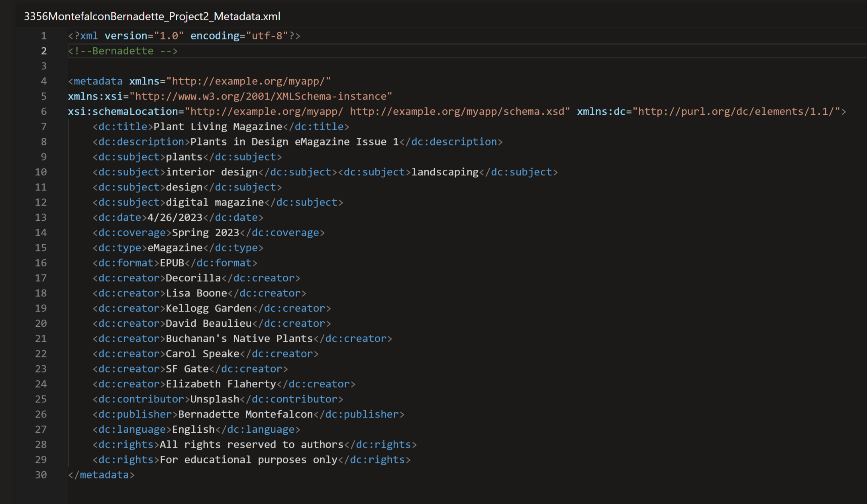Click the creator name Decorilla
This screenshot has width=867, height=504.
tap(193, 278)
